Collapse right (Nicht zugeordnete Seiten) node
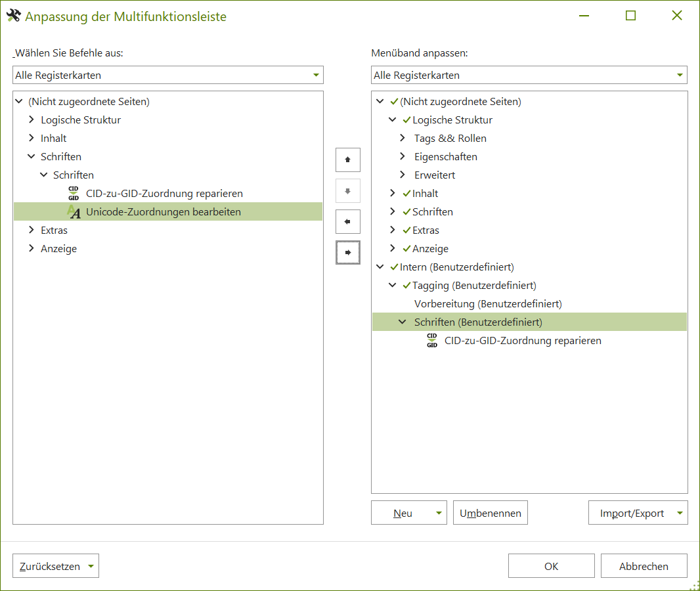This screenshot has width=700, height=591. pyautogui.click(x=380, y=101)
